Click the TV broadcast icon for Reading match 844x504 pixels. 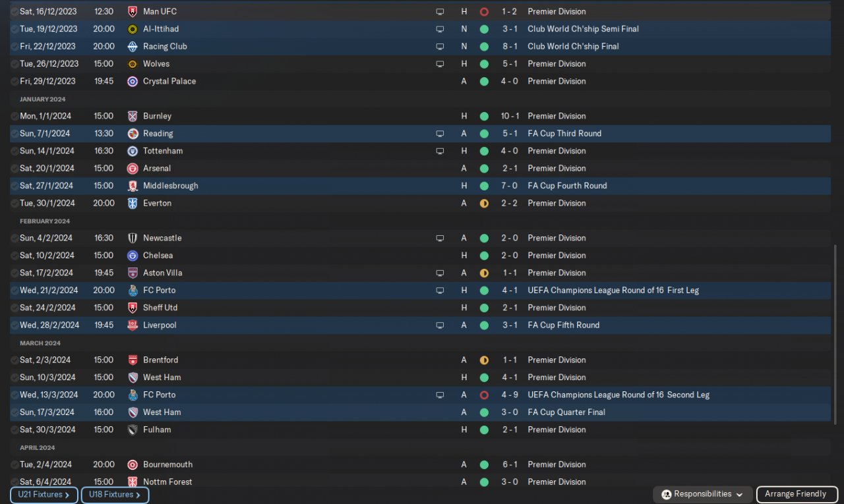tap(440, 134)
